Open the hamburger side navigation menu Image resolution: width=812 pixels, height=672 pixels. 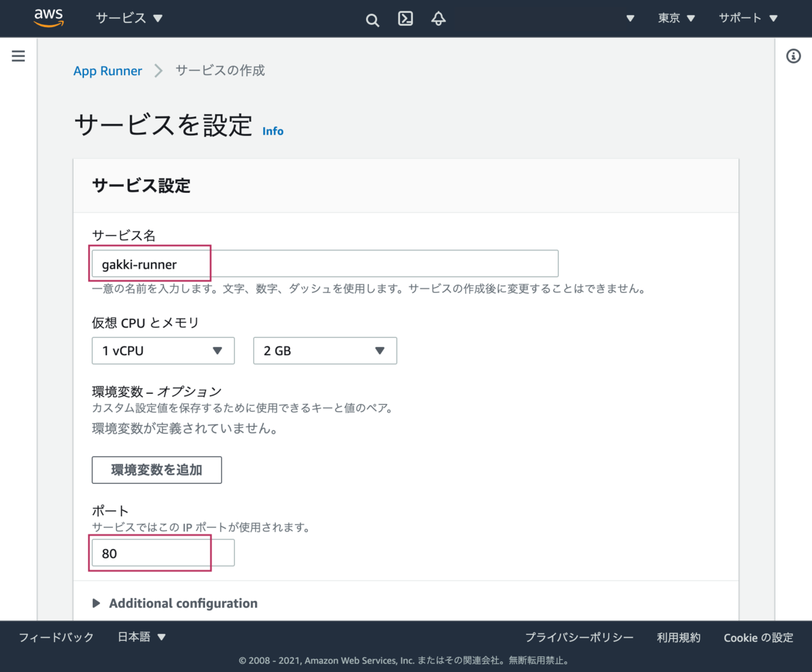[x=18, y=56]
